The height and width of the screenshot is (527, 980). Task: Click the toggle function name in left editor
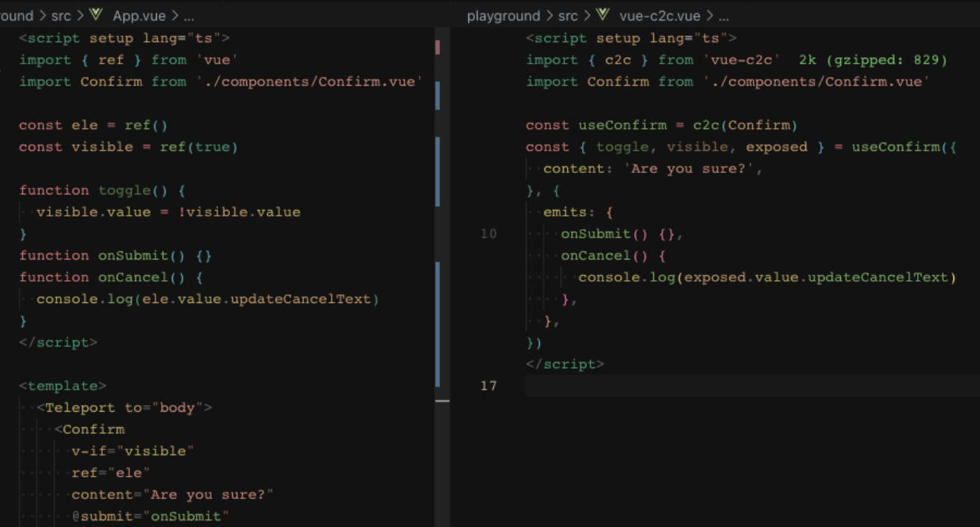(124, 191)
